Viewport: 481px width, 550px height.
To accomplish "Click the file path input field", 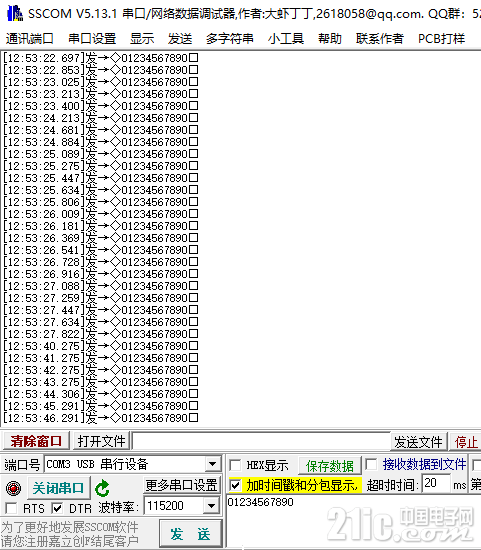I will (261, 441).
